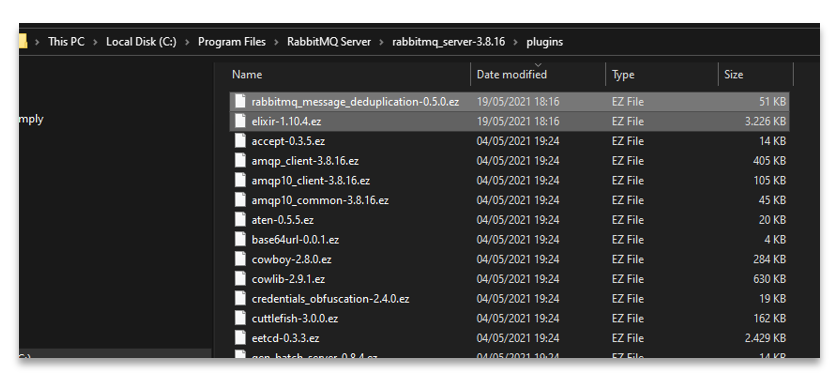Image resolution: width=838 pixels, height=381 pixels.
Task: Expand the chevron after This PC breadcrumb
Action: [95, 41]
